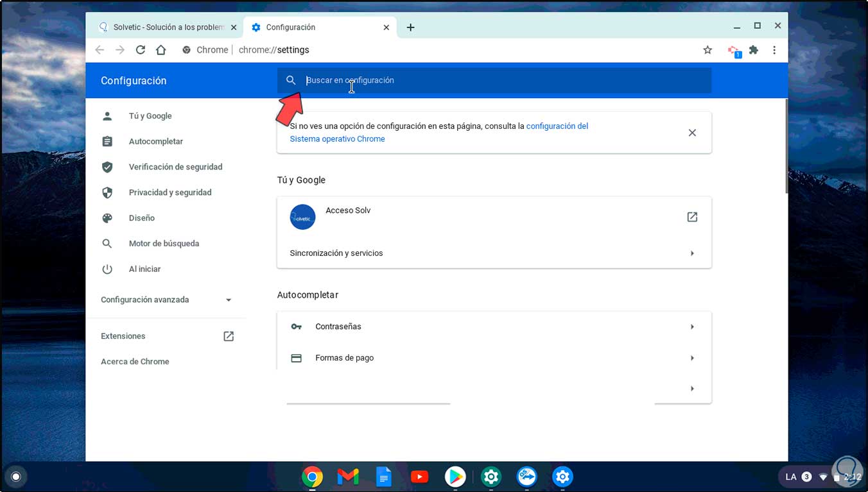Open the blue gear settings app on the shelf
This screenshot has height=492, width=868.
click(563, 477)
